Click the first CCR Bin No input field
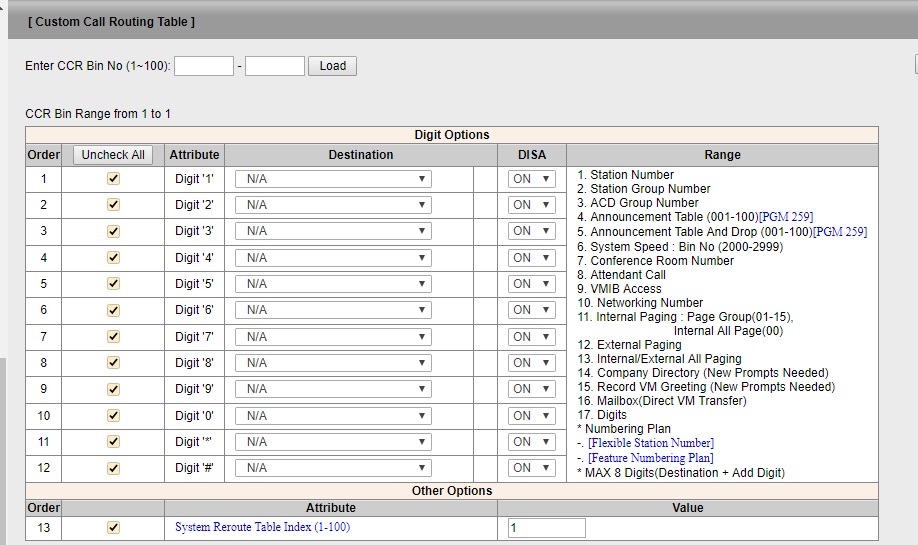Screen dimensions: 918x545 (x=204, y=66)
